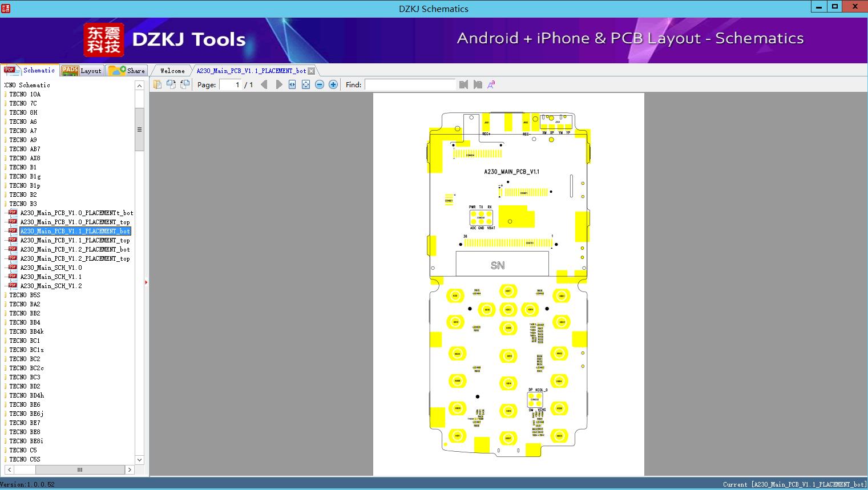The image size is (868, 490).
Task: Click the app icon in title bar
Action: [6, 8]
